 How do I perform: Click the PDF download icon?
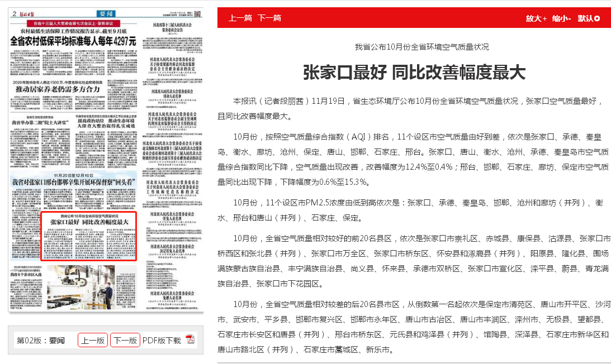[190, 340]
